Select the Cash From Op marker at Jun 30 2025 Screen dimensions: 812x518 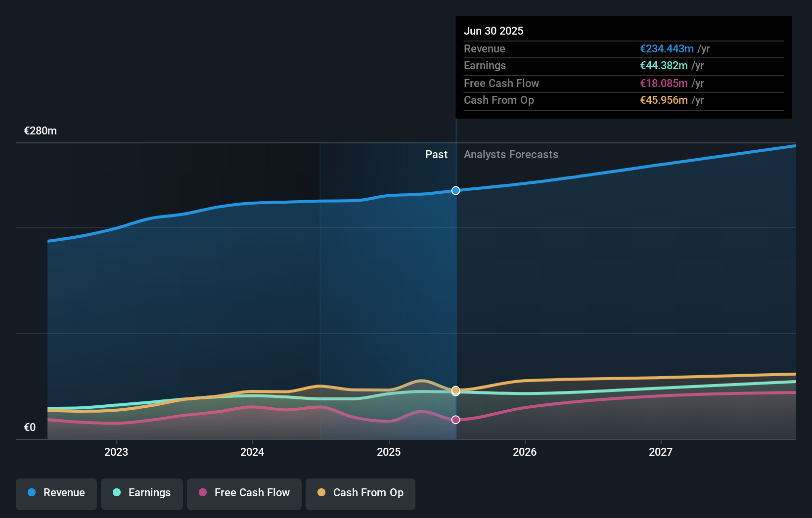pyautogui.click(x=455, y=391)
